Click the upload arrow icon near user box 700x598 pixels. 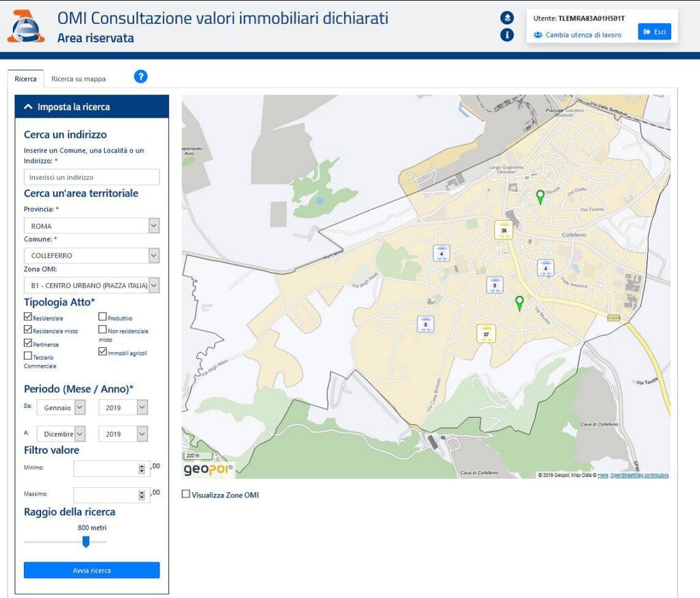[x=507, y=17]
